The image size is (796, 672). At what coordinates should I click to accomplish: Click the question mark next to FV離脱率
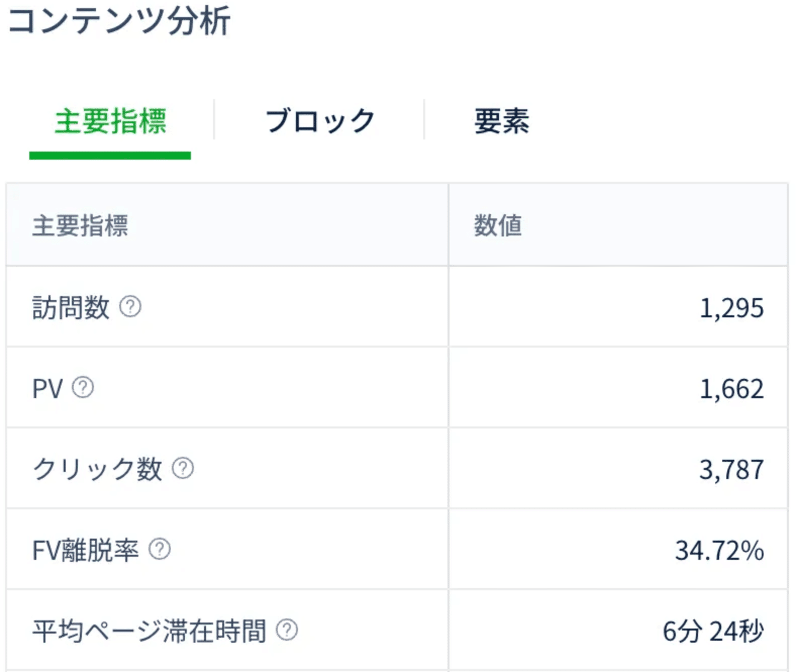click(x=160, y=549)
